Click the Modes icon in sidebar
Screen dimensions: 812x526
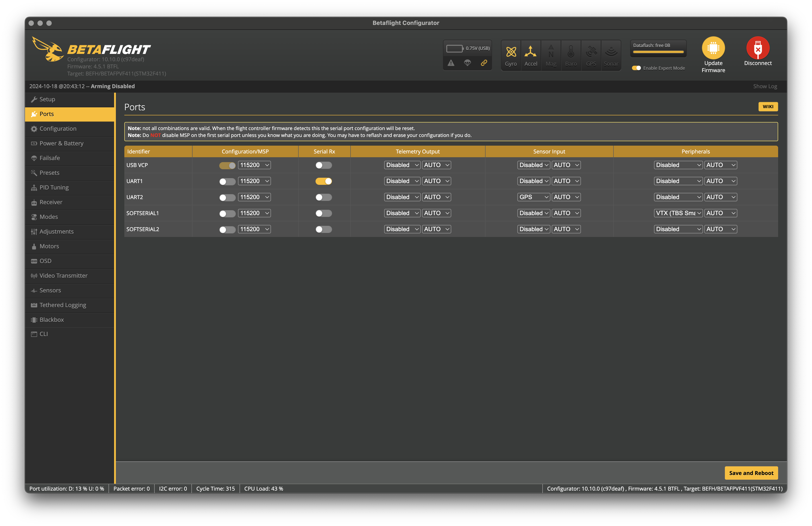(34, 217)
